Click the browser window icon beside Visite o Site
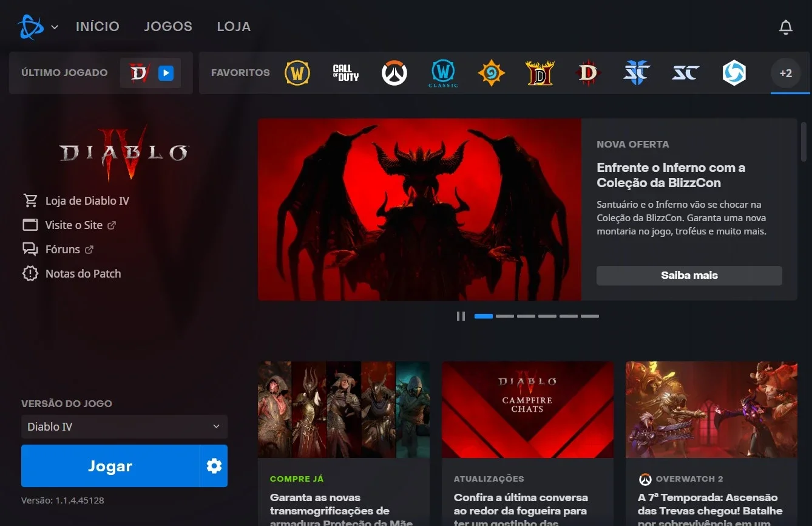812x526 pixels. click(30, 225)
